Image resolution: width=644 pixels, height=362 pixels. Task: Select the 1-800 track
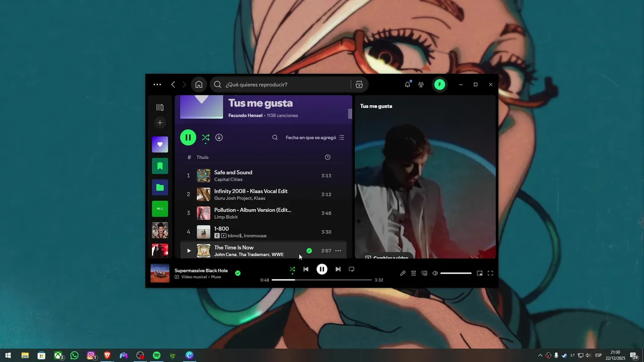click(x=264, y=232)
